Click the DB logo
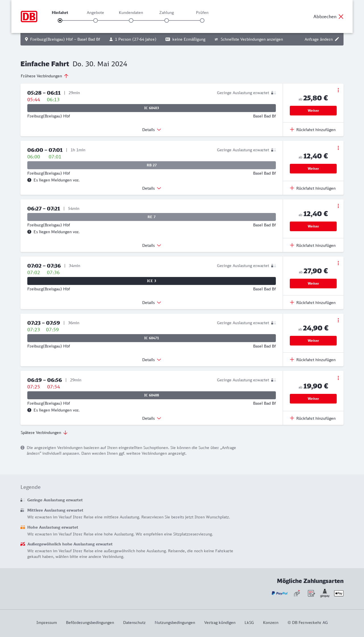This screenshot has height=637, width=364. pyautogui.click(x=29, y=16)
